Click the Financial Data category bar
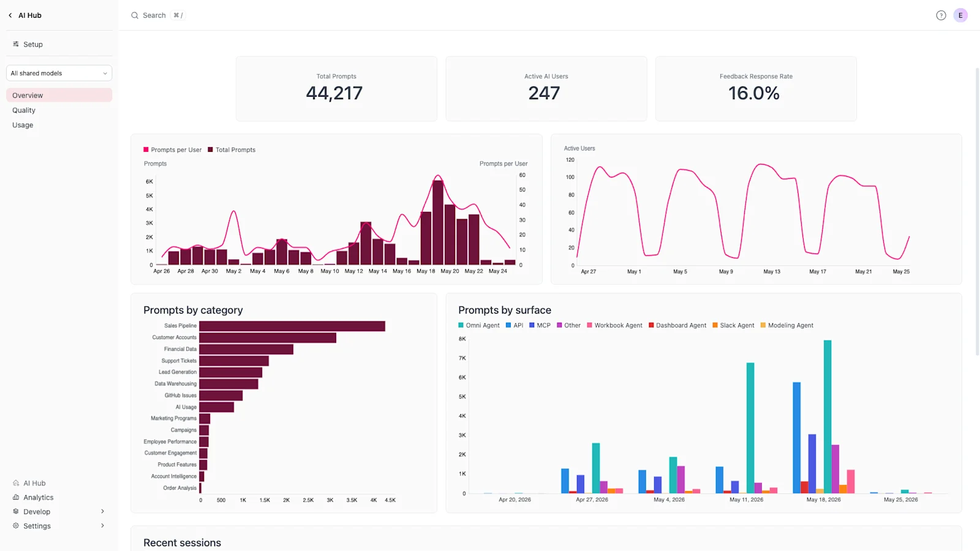 click(x=246, y=350)
